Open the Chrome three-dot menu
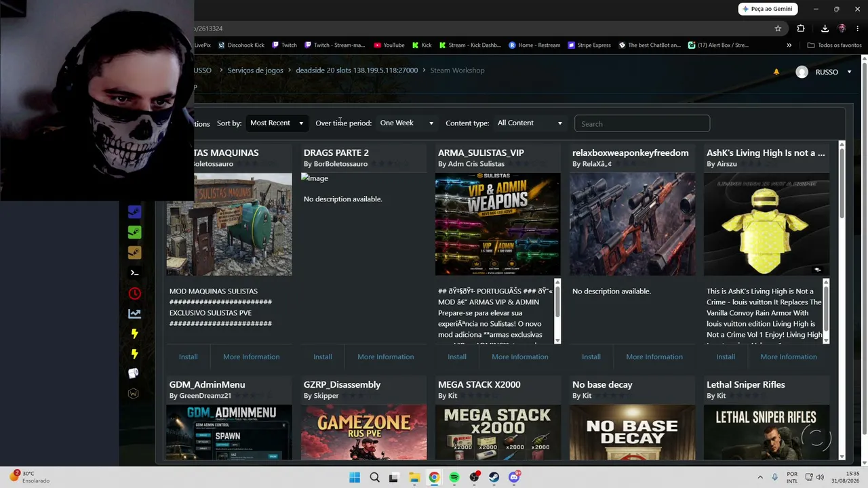868x488 pixels. [858, 28]
